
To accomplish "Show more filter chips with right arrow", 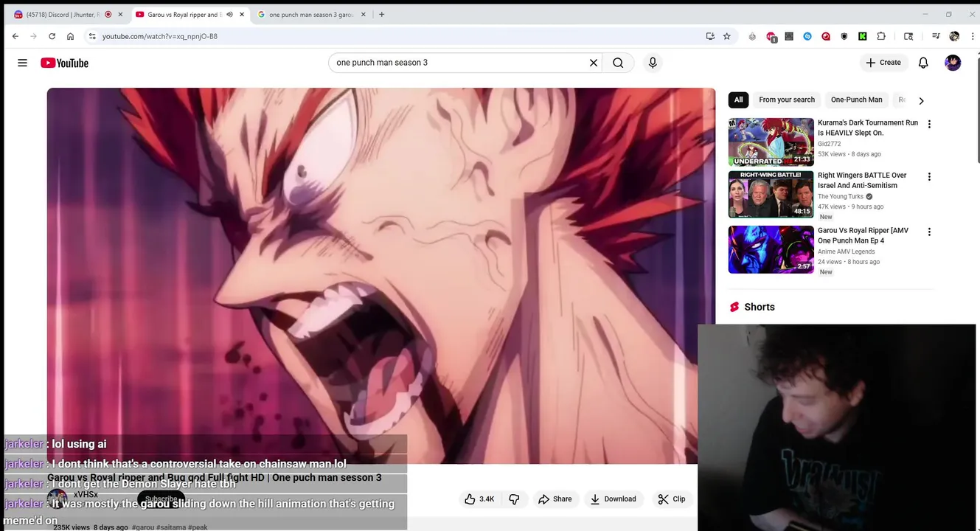I will 921,100.
